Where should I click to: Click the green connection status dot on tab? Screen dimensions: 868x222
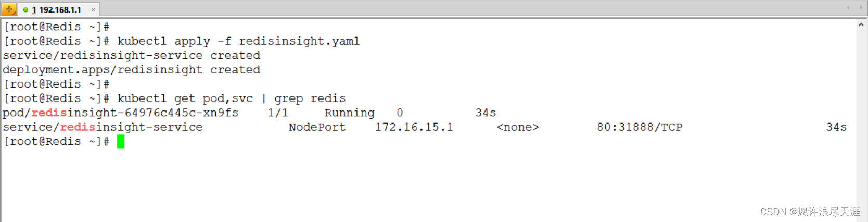point(25,10)
